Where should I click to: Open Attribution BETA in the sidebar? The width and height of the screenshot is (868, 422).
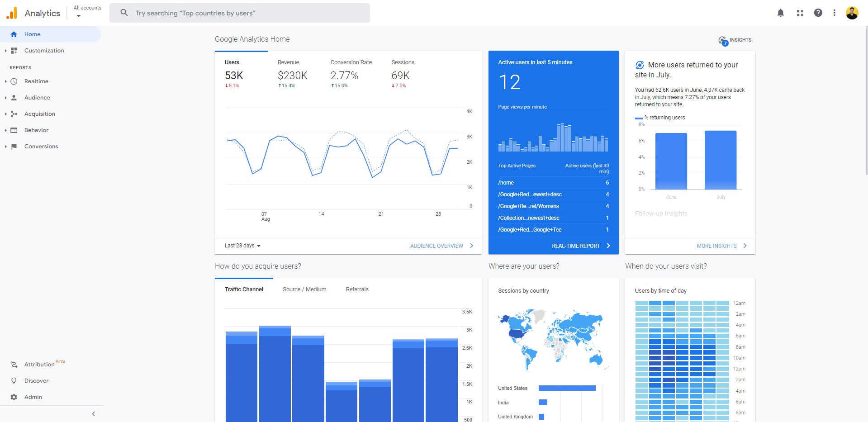[x=50, y=365]
